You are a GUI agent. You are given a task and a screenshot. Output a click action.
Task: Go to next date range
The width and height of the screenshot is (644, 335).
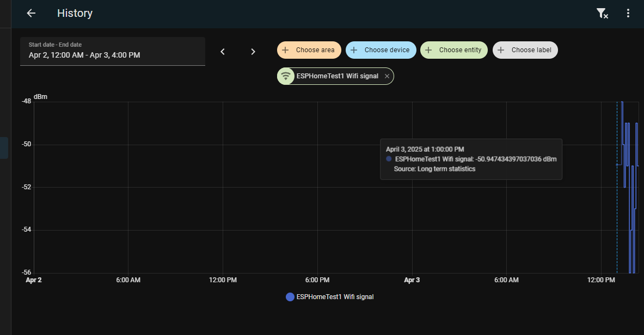pyautogui.click(x=253, y=52)
